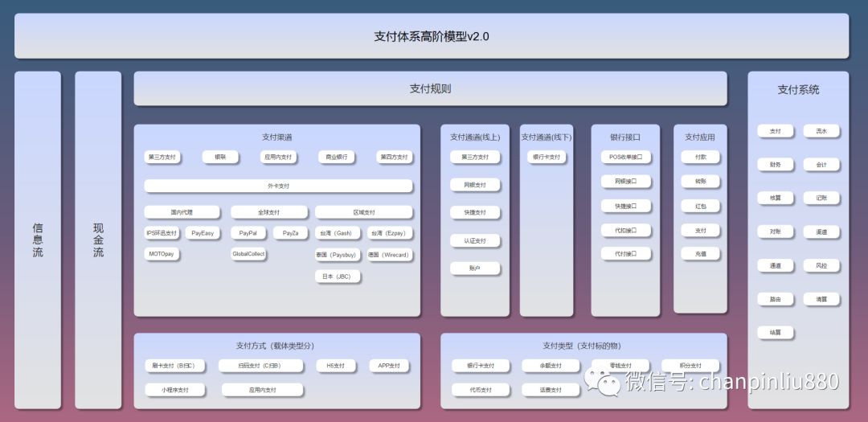Image resolution: width=868 pixels, height=422 pixels.
Task: Click the 网银支付 box
Action: coord(475,184)
